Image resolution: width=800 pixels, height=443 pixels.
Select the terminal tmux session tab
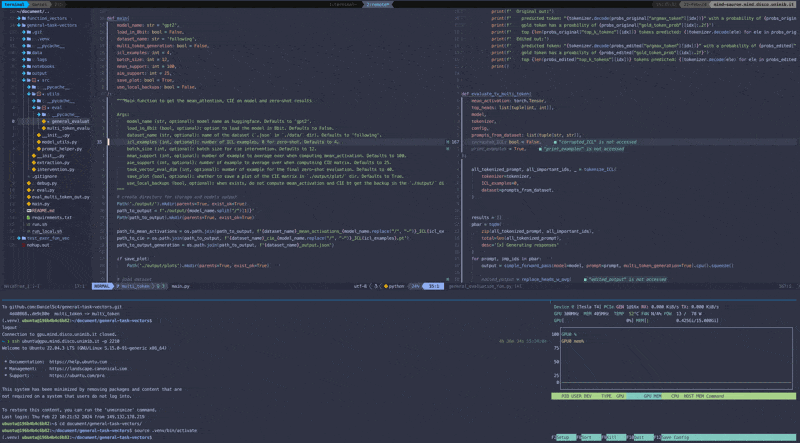(x=15, y=4)
